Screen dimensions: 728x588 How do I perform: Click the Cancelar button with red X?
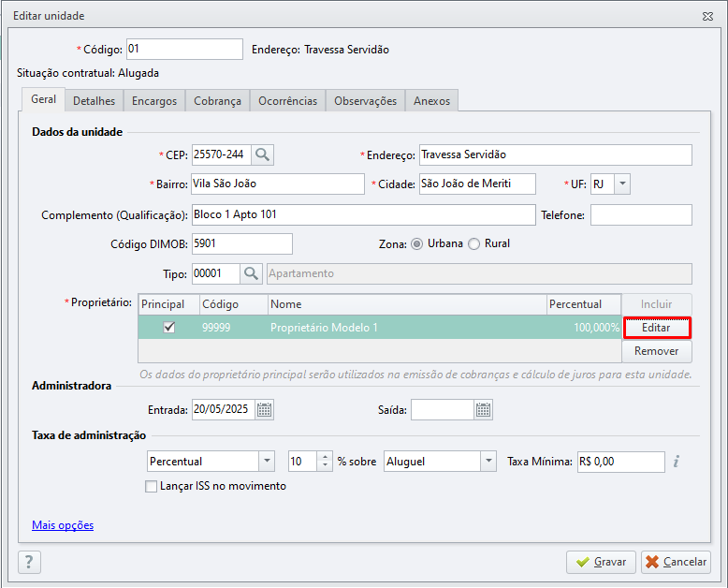676,562
